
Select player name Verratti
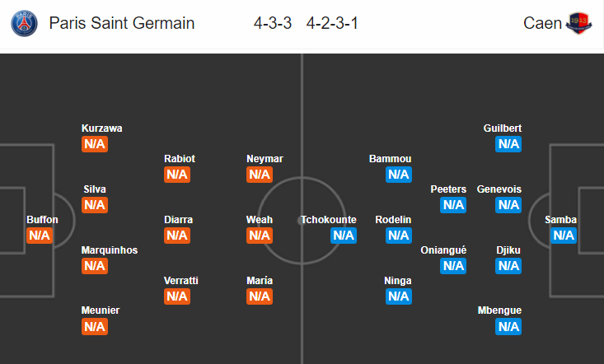pyautogui.click(x=181, y=281)
